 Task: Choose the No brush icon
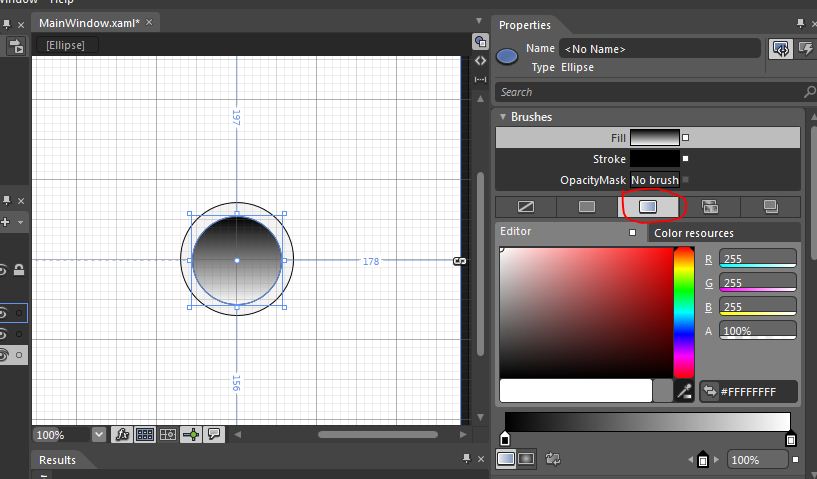tap(525, 207)
